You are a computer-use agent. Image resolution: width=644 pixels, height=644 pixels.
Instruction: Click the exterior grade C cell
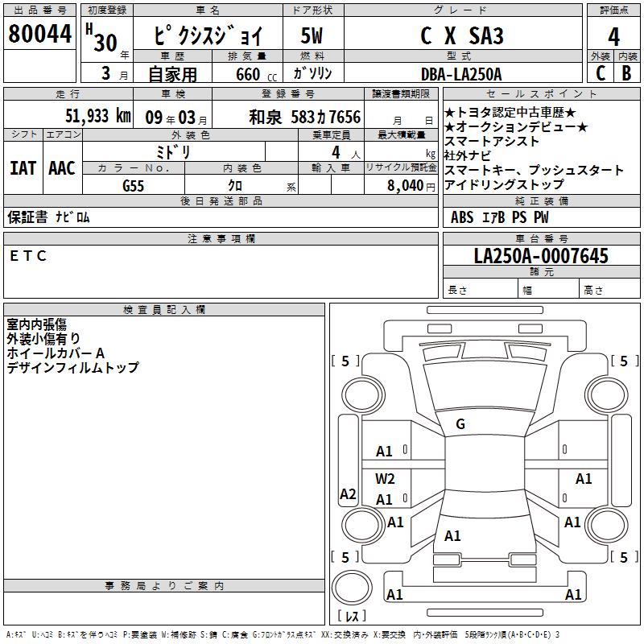600,73
